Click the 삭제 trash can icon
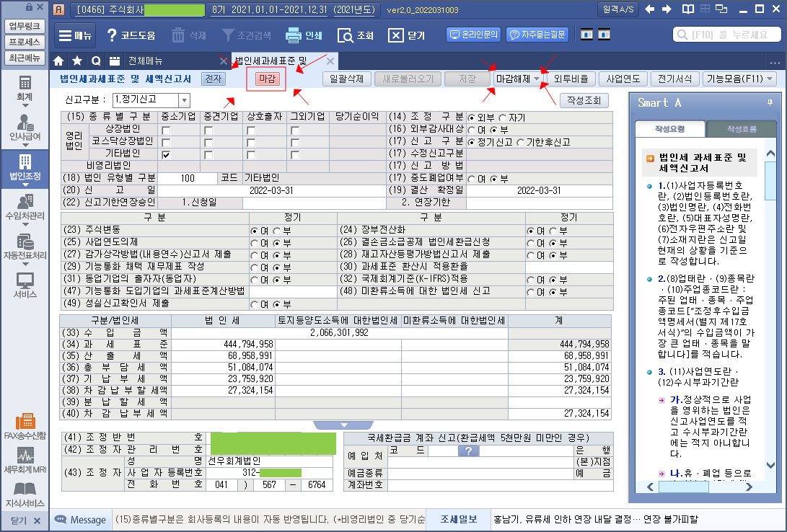The height and width of the screenshot is (532, 787). tap(178, 35)
